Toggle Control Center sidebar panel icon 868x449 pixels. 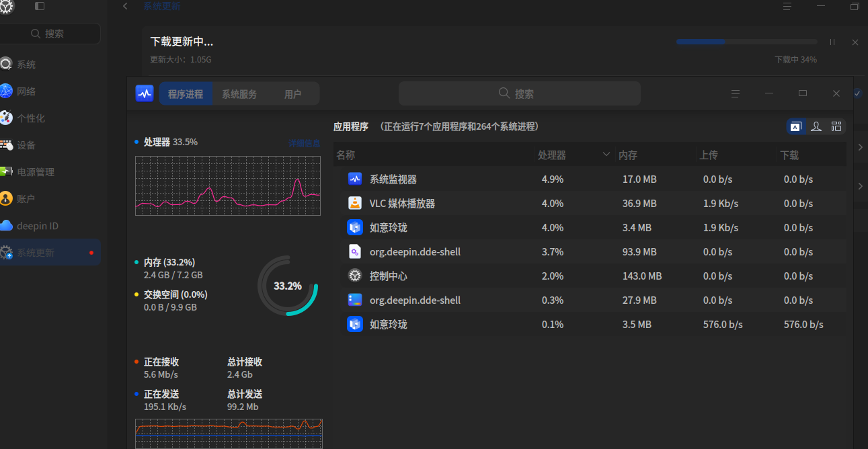click(x=40, y=6)
